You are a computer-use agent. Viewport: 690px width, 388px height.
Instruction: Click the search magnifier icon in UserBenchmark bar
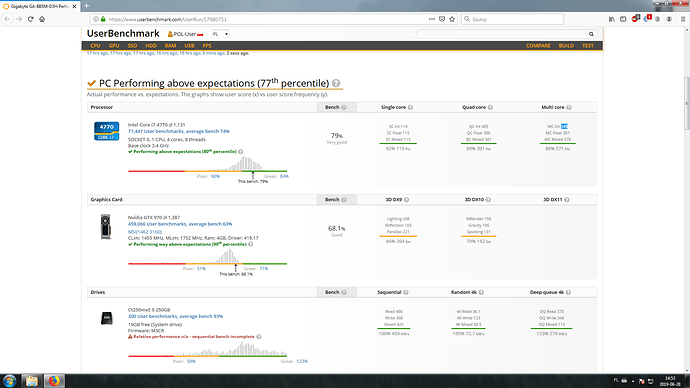click(x=591, y=34)
